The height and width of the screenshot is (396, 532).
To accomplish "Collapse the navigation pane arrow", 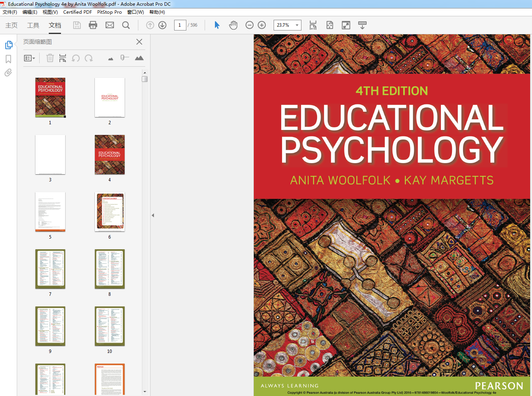I will pyautogui.click(x=153, y=215).
